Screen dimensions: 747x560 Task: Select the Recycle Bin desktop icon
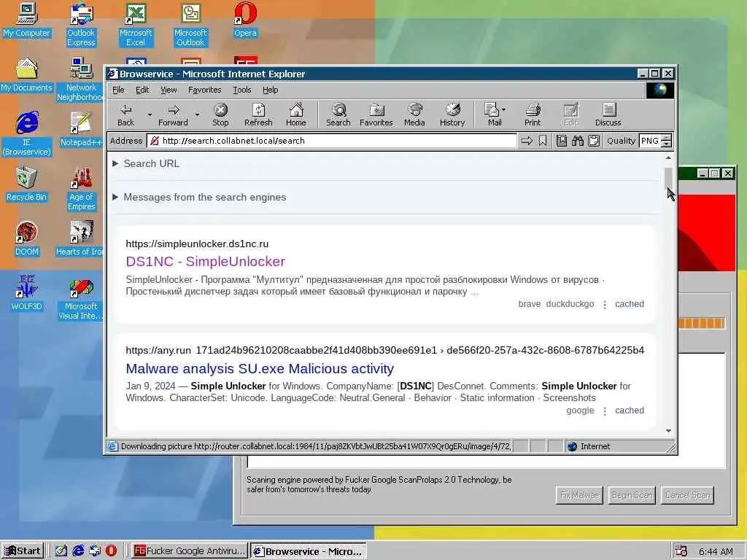pyautogui.click(x=27, y=184)
